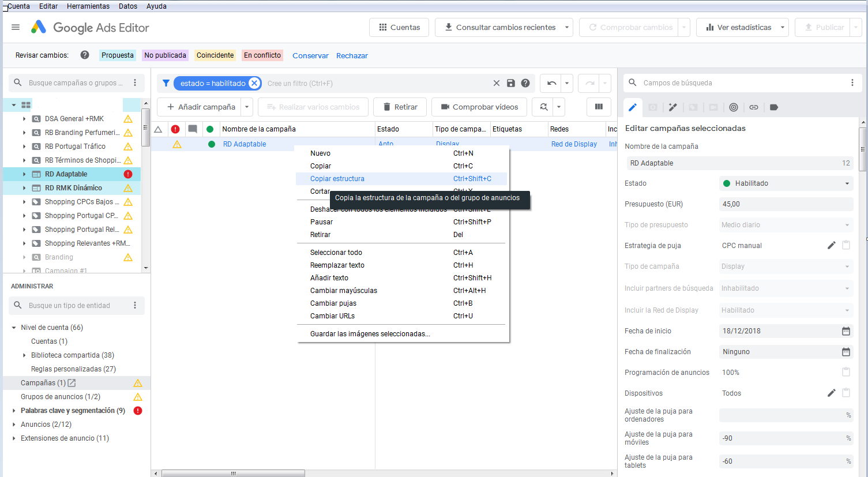The height and width of the screenshot is (477, 868).
Task: Open the filter help icon
Action: pyautogui.click(x=525, y=83)
